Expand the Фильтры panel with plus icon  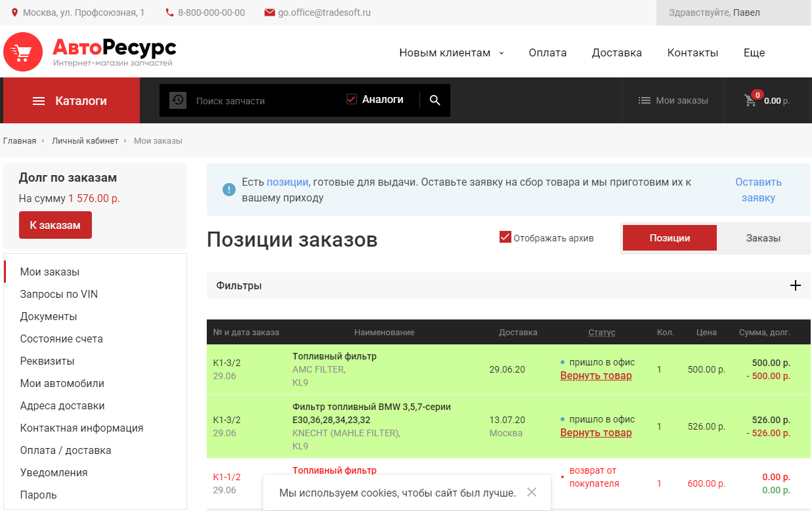point(796,285)
